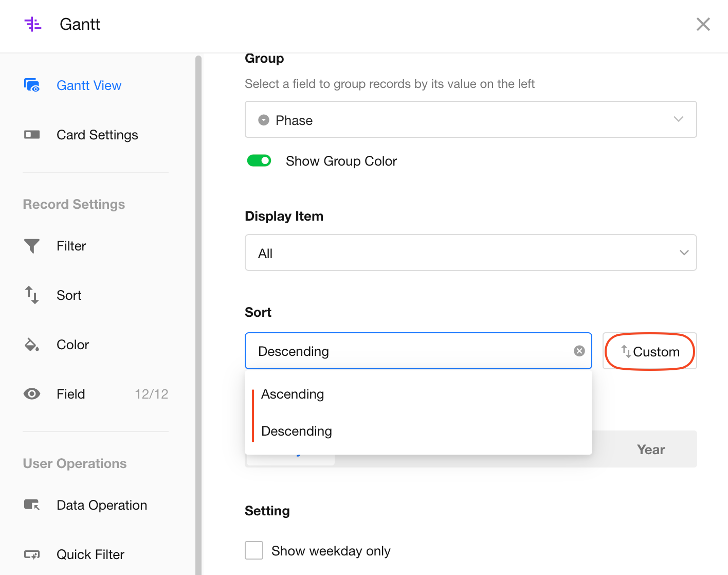Open the Display Item All dropdown
Viewport: 728px width, 575px height.
pyautogui.click(x=470, y=253)
